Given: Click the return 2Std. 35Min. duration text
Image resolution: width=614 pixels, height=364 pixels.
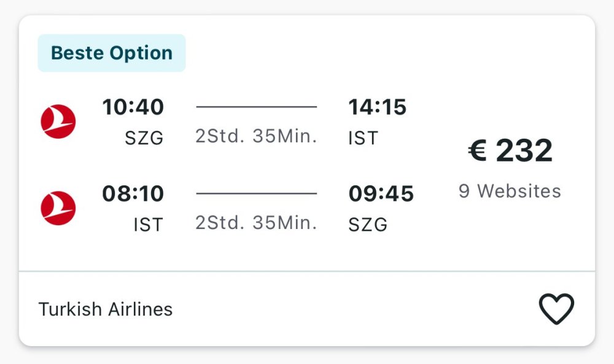Looking at the screenshot, I should point(256,223).
